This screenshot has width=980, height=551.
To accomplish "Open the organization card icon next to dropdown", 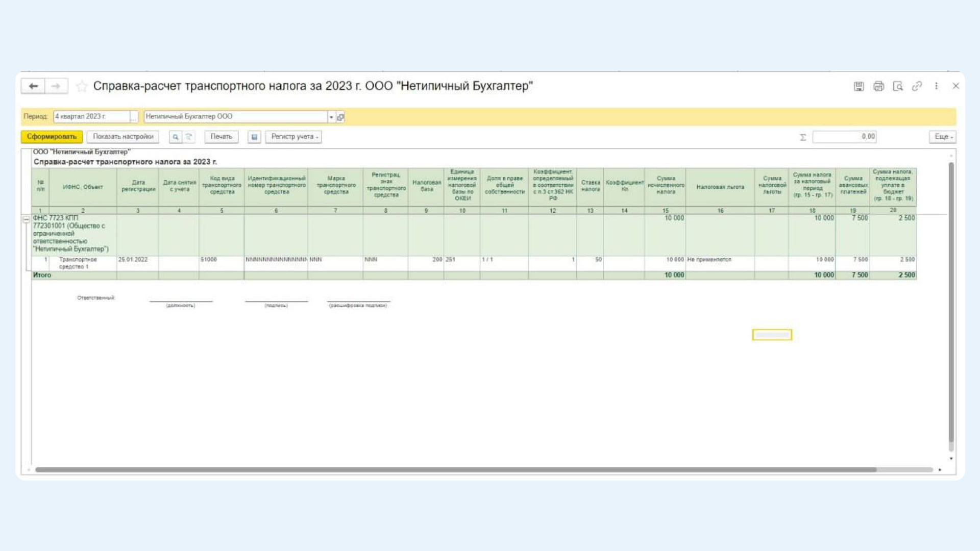I will 340,117.
